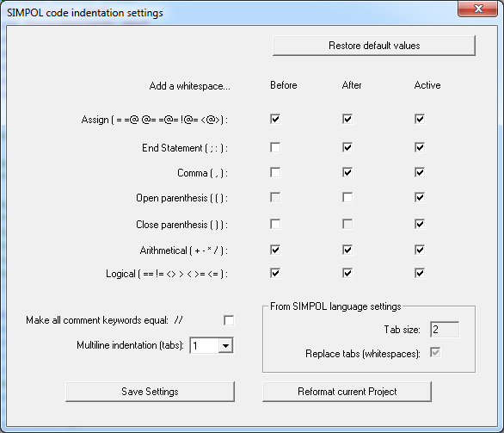
Task: Uncheck Arithmetical row After checkbox
Action: [x=347, y=250]
